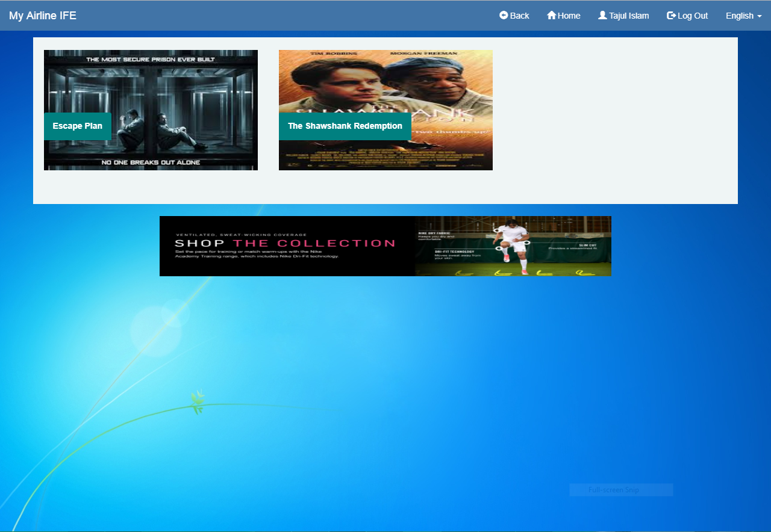
Task: Click the Home house icon
Action: click(x=551, y=15)
